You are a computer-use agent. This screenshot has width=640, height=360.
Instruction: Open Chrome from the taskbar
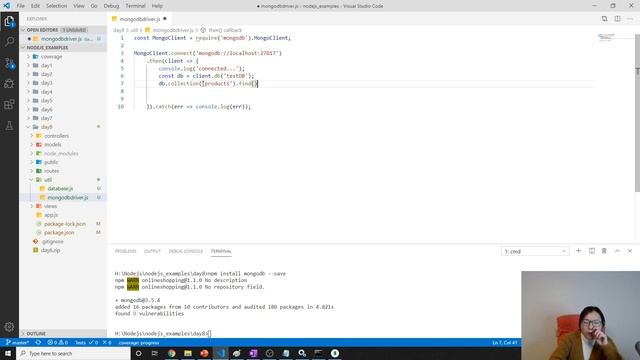[x=171, y=353]
